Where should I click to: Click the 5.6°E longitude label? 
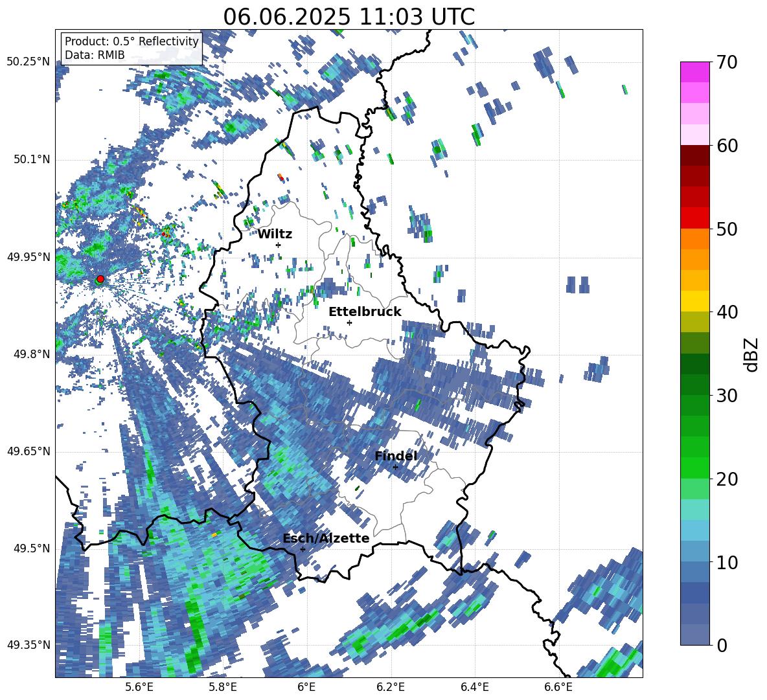pyautogui.click(x=139, y=687)
